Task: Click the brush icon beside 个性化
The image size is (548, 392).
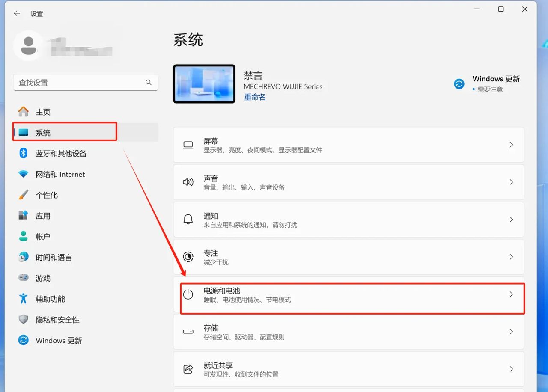Action: [x=24, y=195]
